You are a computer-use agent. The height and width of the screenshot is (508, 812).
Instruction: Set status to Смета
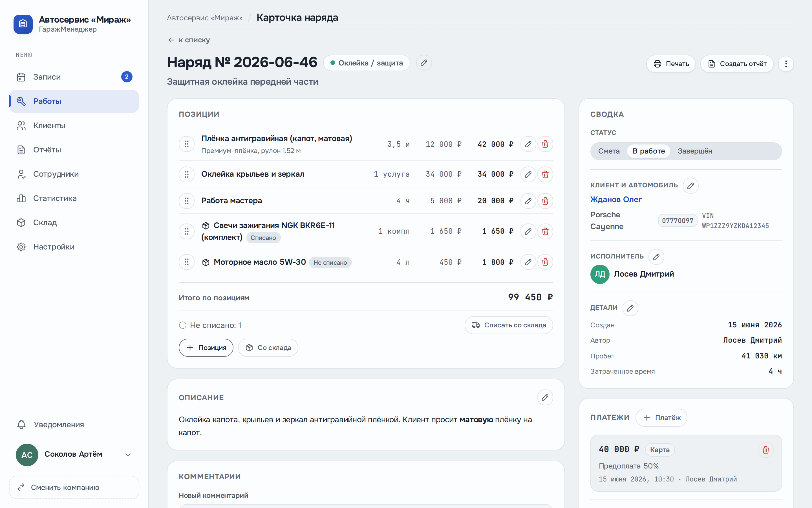click(609, 151)
